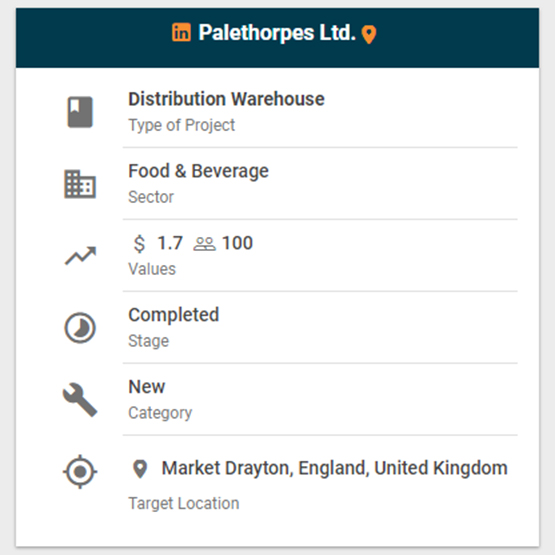The height and width of the screenshot is (555, 555).
Task: Click the clock icon beside Stage
Action: coord(80,328)
